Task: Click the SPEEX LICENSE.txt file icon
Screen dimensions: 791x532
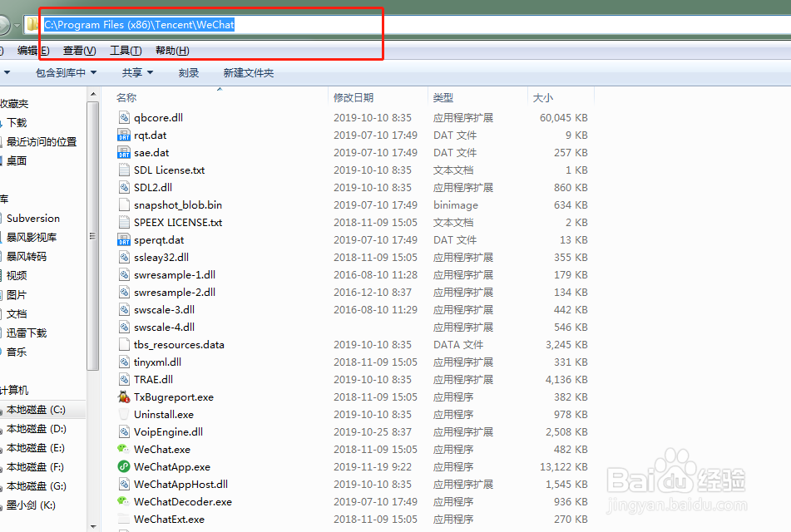Action: (124, 223)
